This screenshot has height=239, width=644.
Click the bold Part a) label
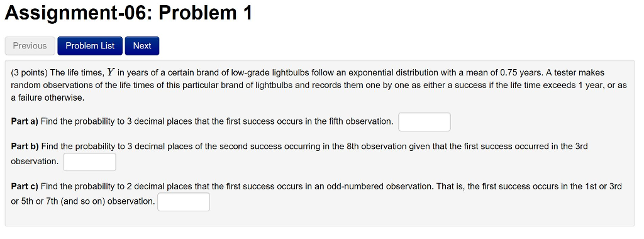click(25, 122)
